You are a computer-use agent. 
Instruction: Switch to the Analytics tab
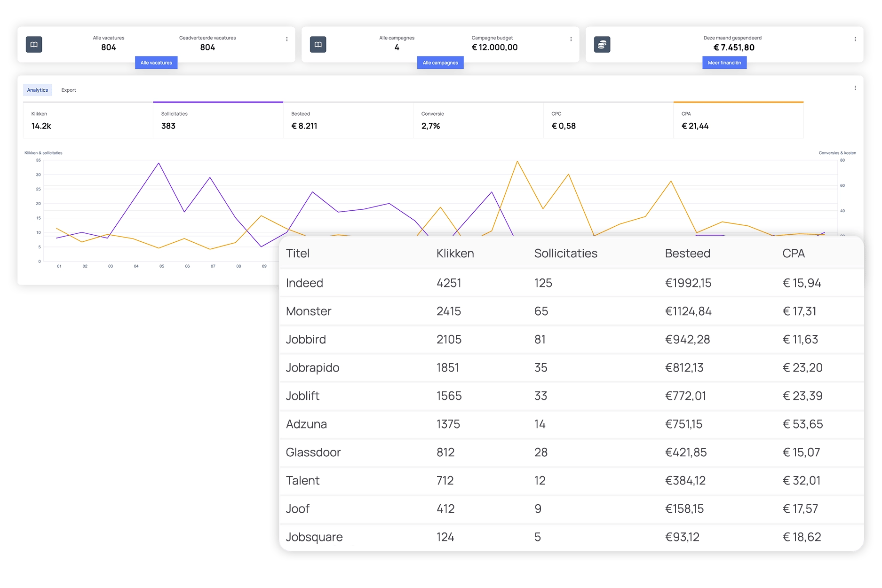point(38,90)
